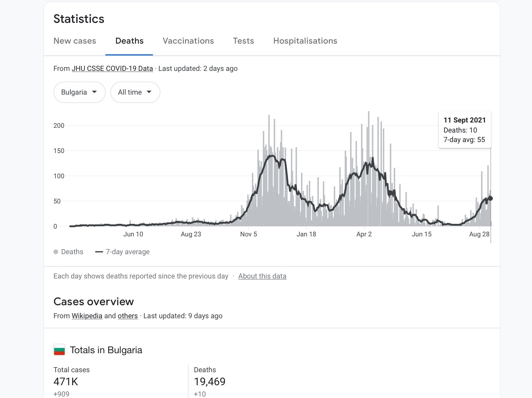This screenshot has height=398, width=532.
Task: Open the Bulgaria country dropdown
Action: click(x=79, y=92)
